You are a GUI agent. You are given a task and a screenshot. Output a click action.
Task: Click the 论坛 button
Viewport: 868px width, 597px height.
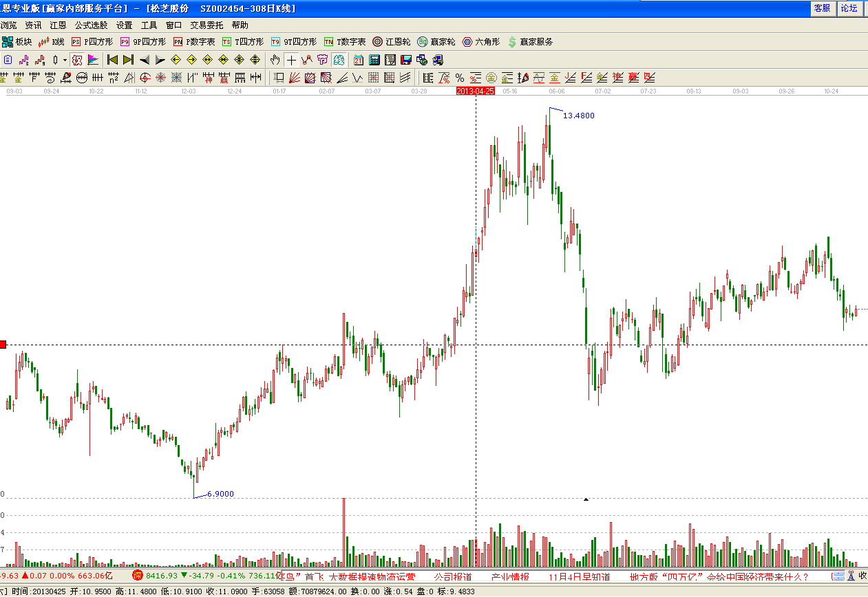click(849, 8)
